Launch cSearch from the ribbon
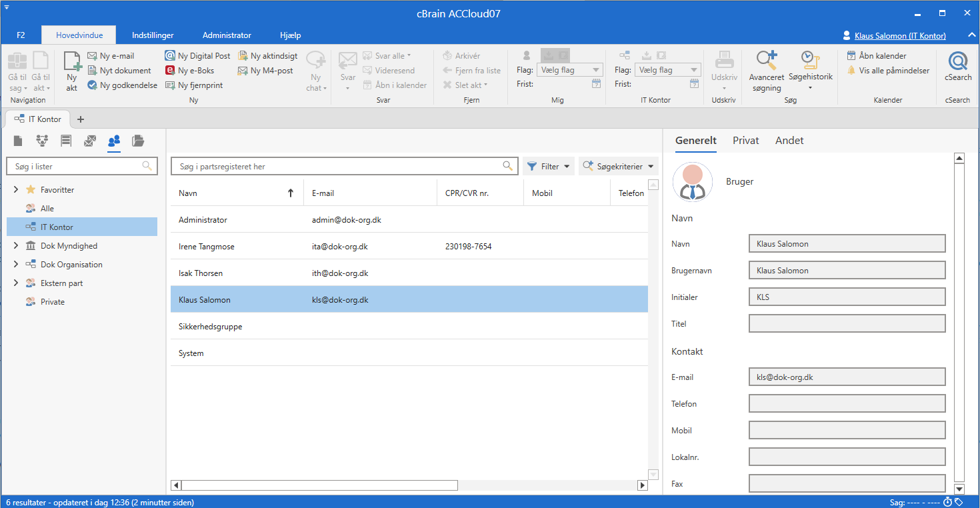Image resolution: width=980 pixels, height=508 pixels. pyautogui.click(x=958, y=62)
